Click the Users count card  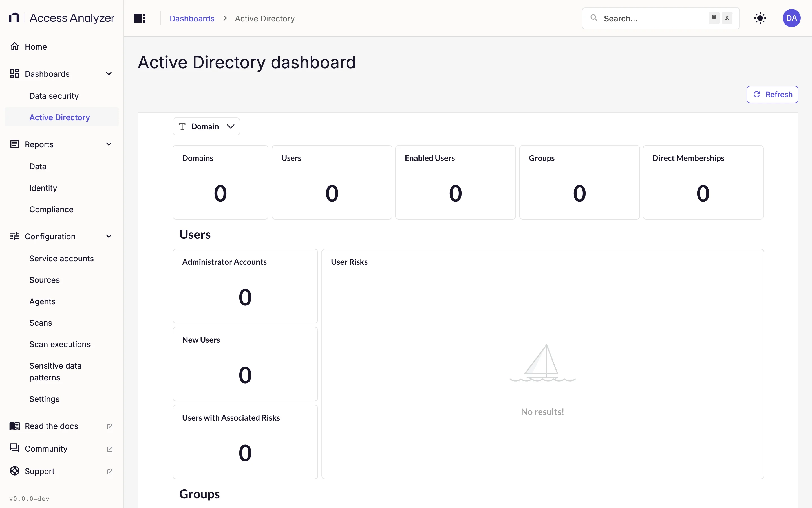332,182
